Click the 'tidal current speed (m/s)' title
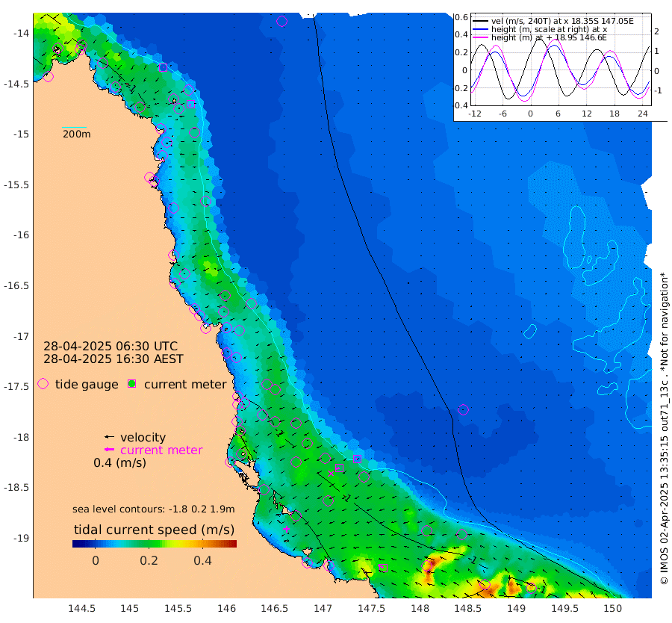 point(155,530)
